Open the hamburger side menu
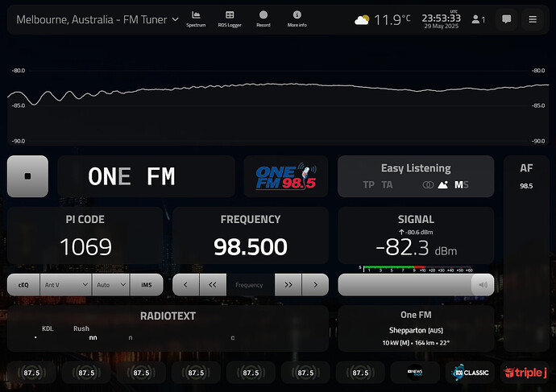The width and height of the screenshot is (556, 392). click(533, 19)
